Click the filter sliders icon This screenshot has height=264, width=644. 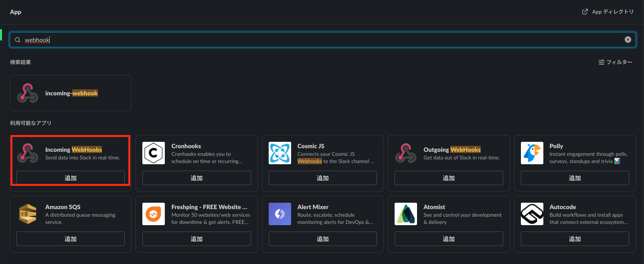coord(601,62)
